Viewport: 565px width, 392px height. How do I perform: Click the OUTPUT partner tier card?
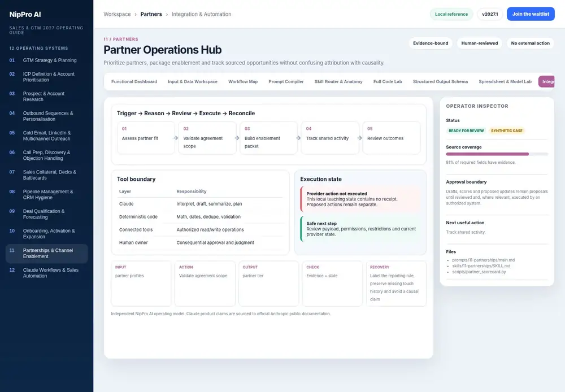(268, 284)
